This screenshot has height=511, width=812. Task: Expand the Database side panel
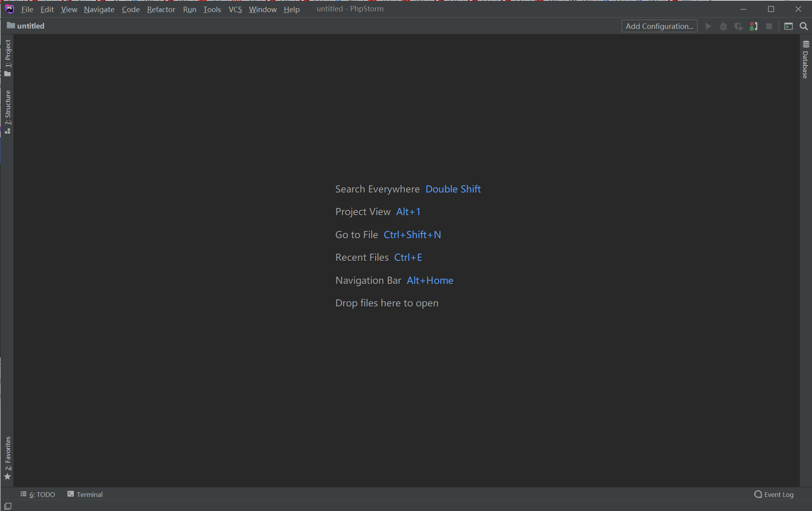tap(805, 60)
